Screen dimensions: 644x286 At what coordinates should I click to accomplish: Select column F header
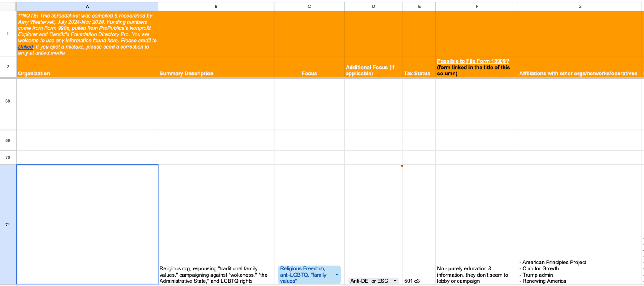coord(477,7)
